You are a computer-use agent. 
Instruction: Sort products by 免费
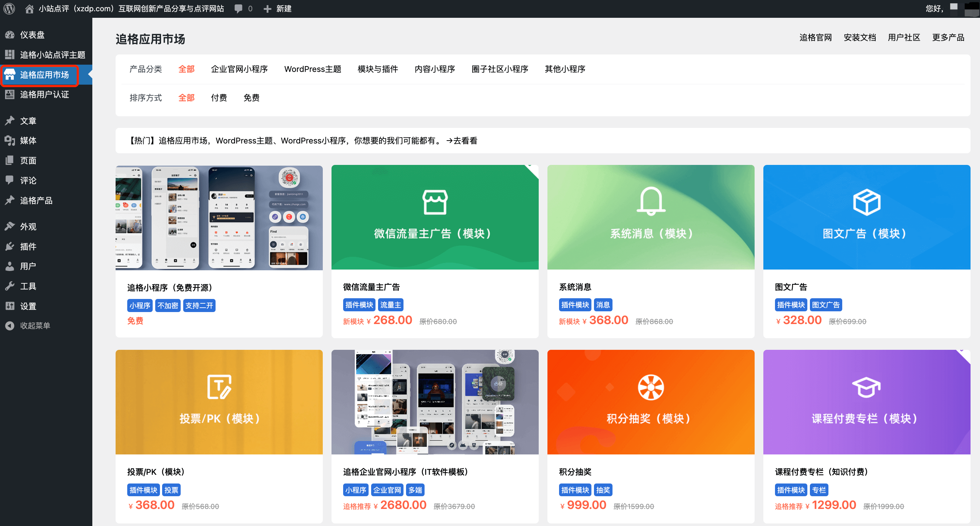pyautogui.click(x=252, y=98)
